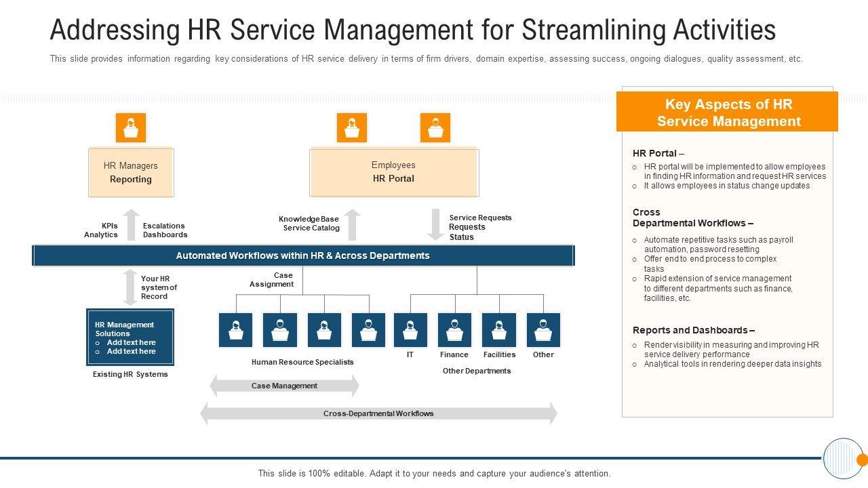Click the Employees HR Portal box

(394, 172)
